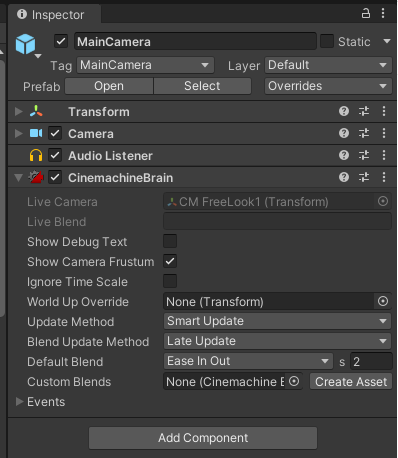Open the Static flags dropdown arrow
Image resolution: width=398 pixels, height=458 pixels.
click(x=387, y=42)
